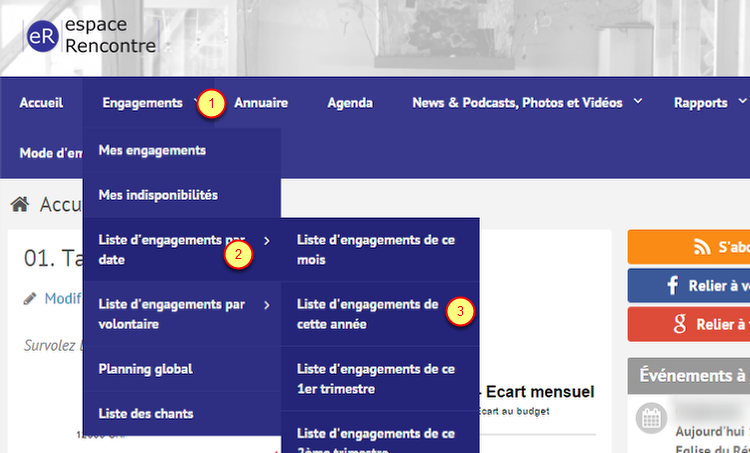Click the blue Relier à Facebook button
750x453 pixels.
[x=689, y=286]
